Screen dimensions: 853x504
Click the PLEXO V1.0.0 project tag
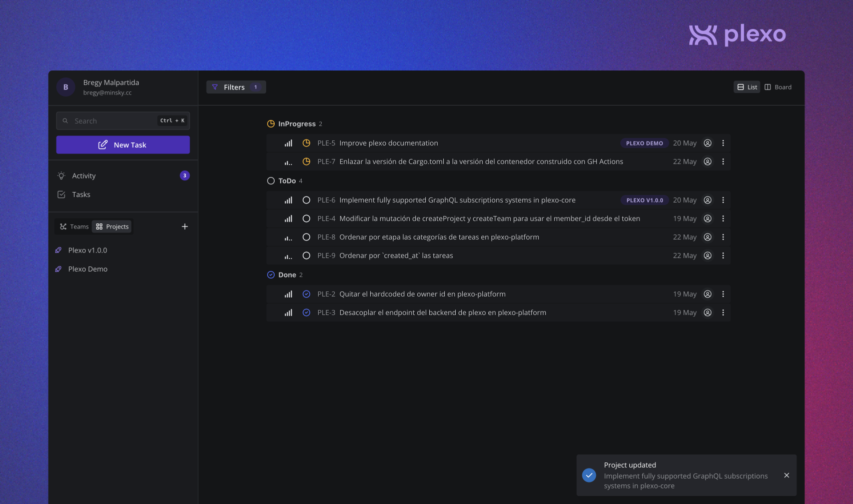(x=645, y=200)
